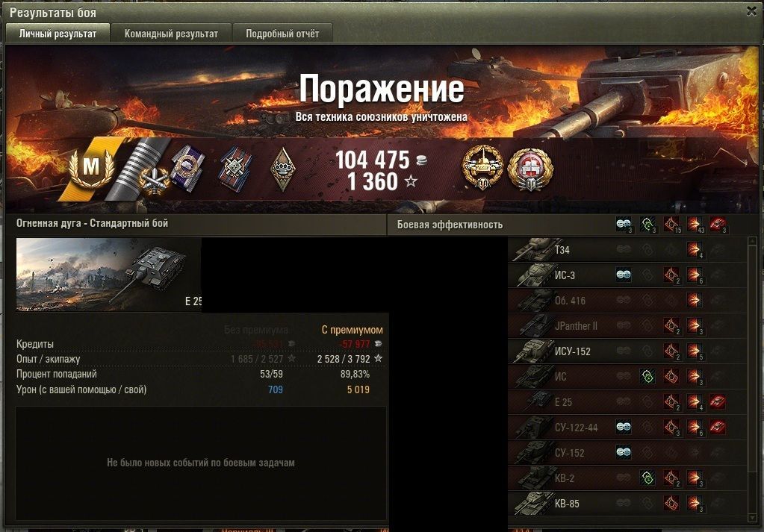Click the critical hits icon in header
Image resolution: width=764 pixels, height=532 pixels.
click(671, 225)
